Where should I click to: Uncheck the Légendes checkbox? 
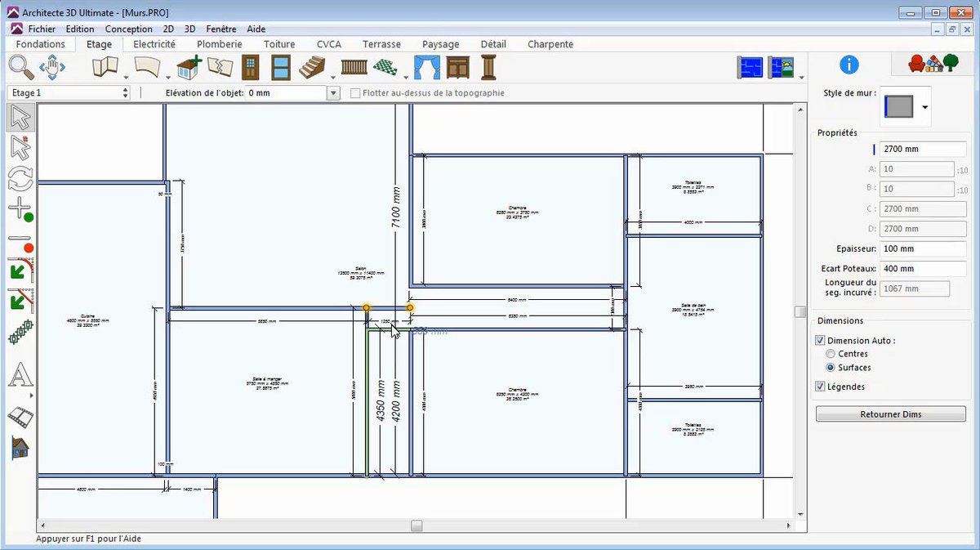(x=820, y=387)
